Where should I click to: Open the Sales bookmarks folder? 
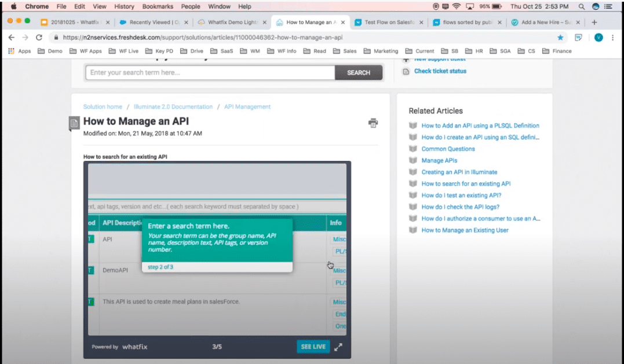coord(345,51)
